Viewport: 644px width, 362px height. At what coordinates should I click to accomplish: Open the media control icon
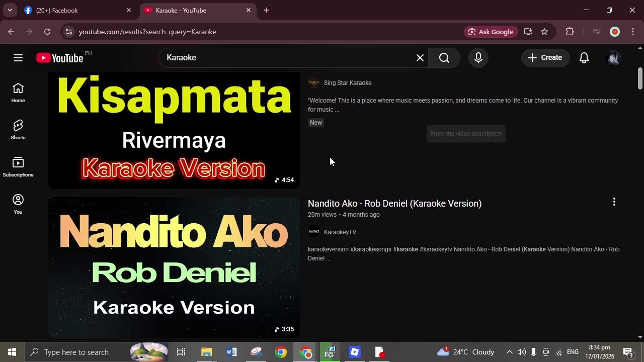(597, 32)
